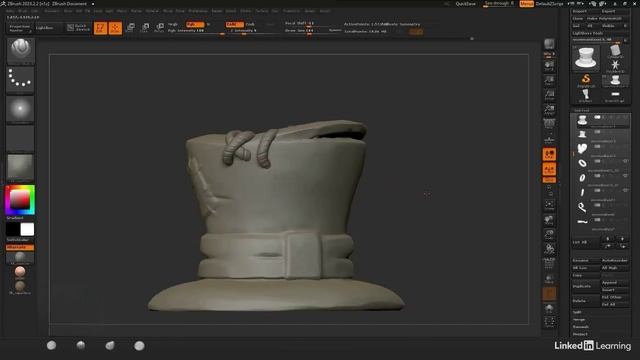Open the material thumbnail picker
The height and width of the screenshot is (360, 640).
pyautogui.click(x=20, y=167)
